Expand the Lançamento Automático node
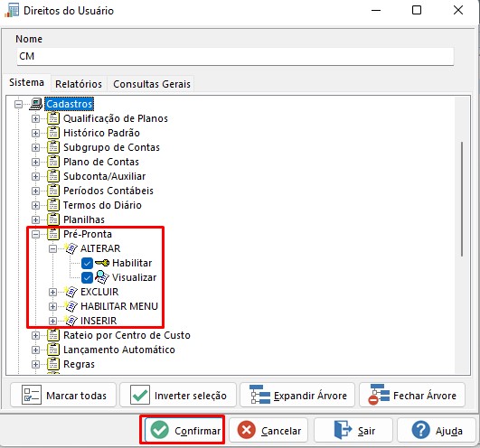 tap(35, 350)
